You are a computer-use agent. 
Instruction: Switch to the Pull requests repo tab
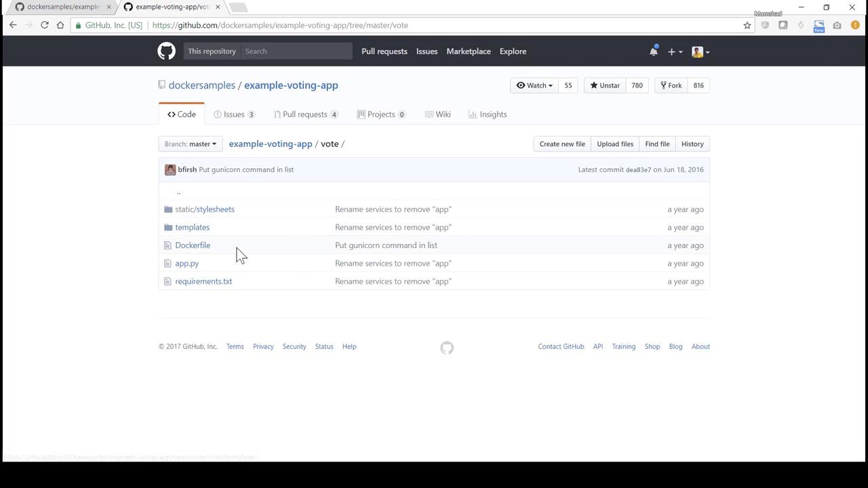click(x=305, y=115)
